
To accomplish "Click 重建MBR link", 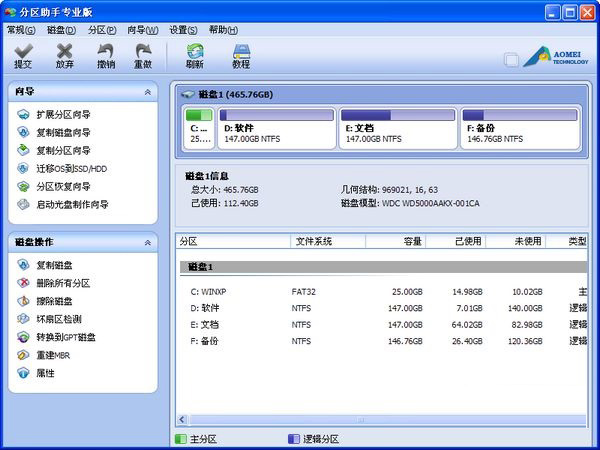I will pyautogui.click(x=53, y=355).
